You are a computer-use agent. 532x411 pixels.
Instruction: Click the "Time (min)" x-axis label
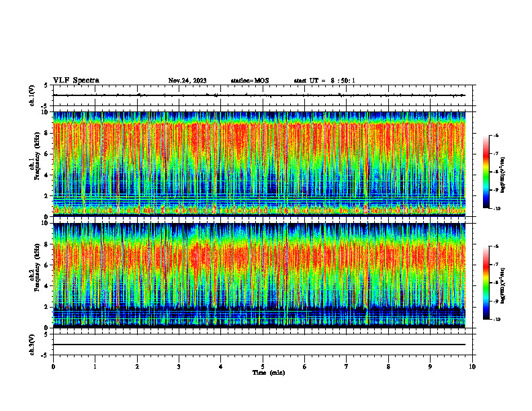(269, 373)
